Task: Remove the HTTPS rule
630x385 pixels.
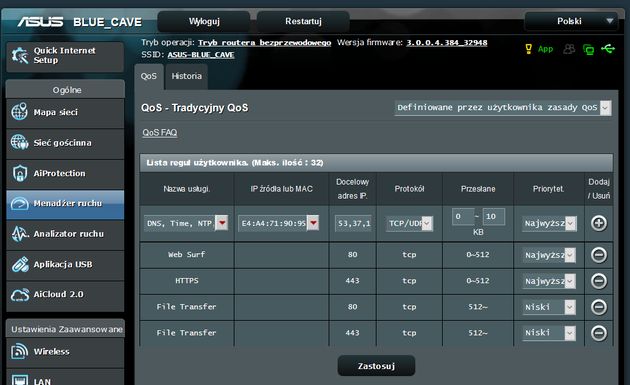Action: click(599, 281)
